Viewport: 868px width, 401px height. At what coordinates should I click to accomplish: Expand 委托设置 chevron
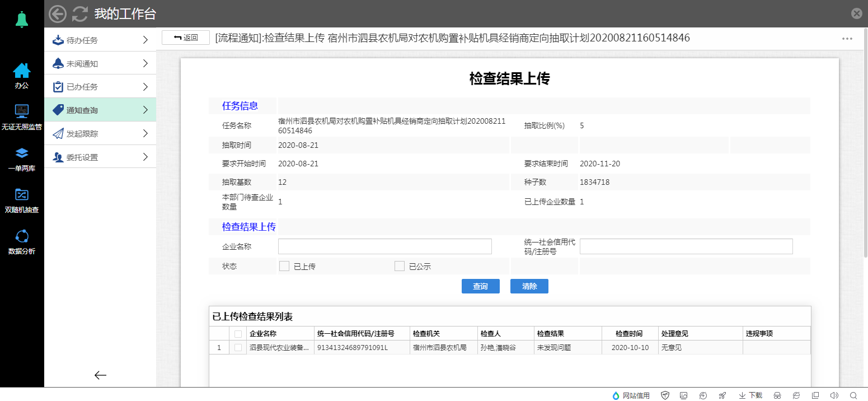pyautogui.click(x=145, y=157)
